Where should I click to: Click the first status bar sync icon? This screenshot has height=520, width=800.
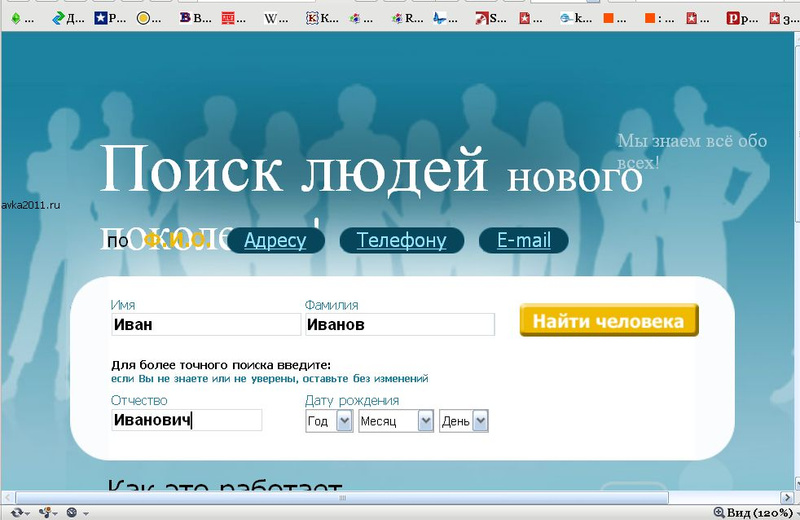pyautogui.click(x=16, y=512)
